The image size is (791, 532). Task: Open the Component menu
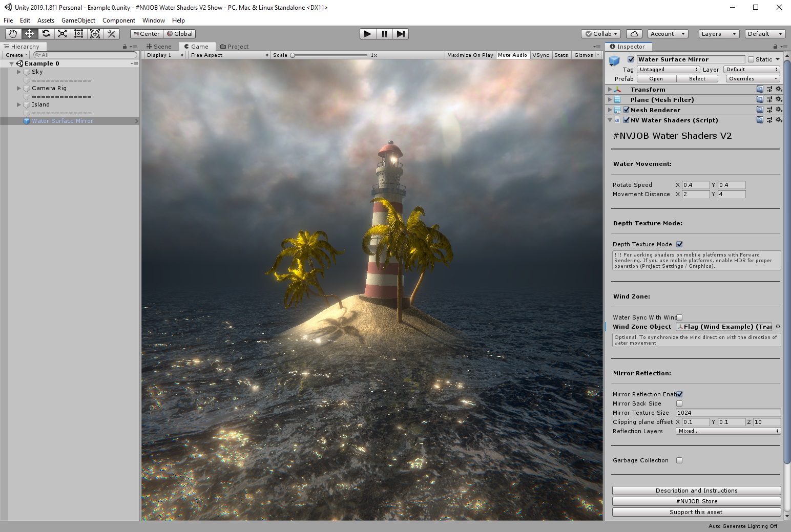[119, 20]
